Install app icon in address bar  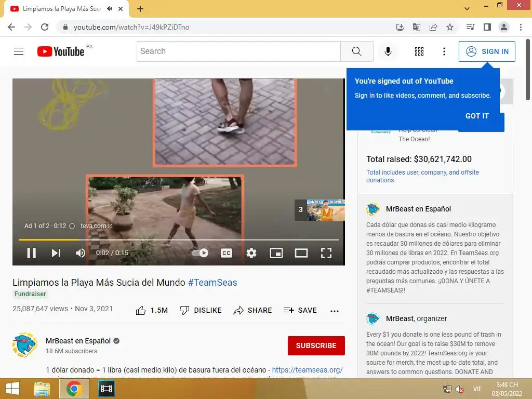coord(400,27)
